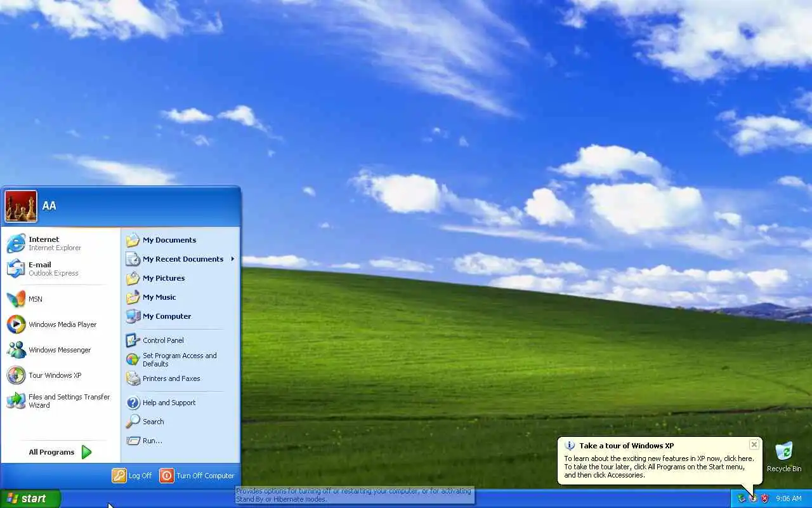Open the My Documents folder
The height and width of the screenshot is (508, 812).
point(180,240)
